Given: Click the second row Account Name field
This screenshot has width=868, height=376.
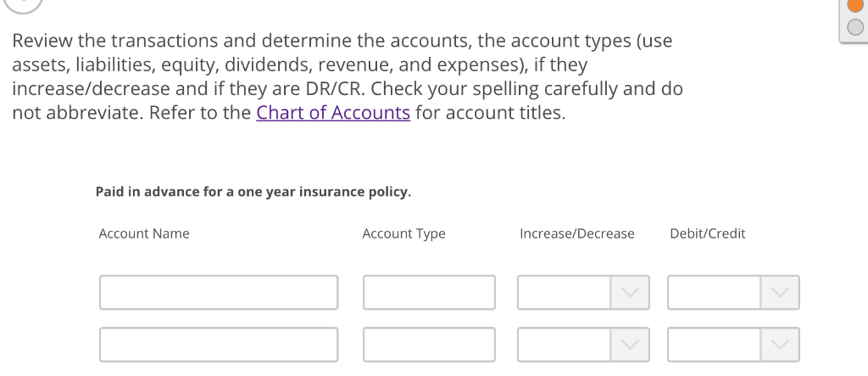Looking at the screenshot, I should [x=219, y=345].
